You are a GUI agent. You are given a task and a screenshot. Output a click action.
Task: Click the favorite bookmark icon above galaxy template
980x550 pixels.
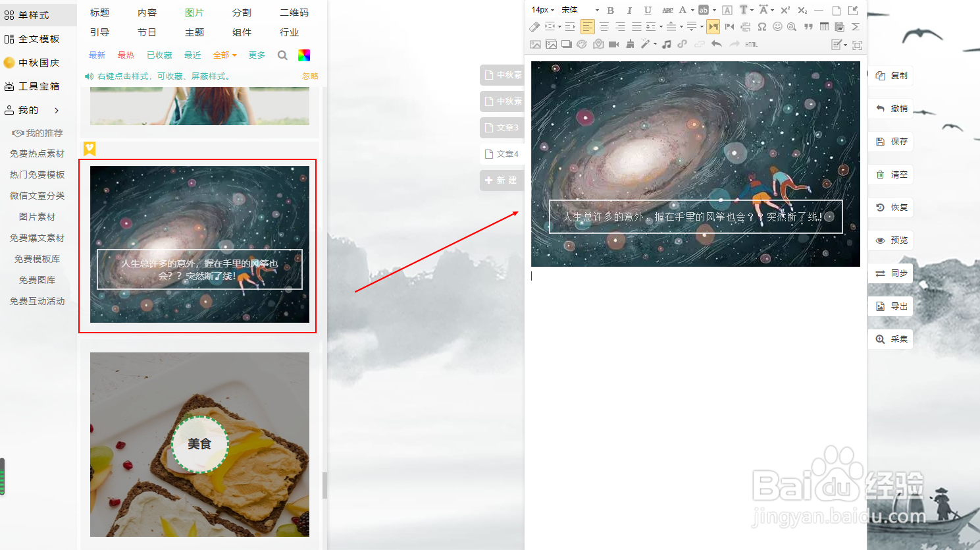coord(90,149)
